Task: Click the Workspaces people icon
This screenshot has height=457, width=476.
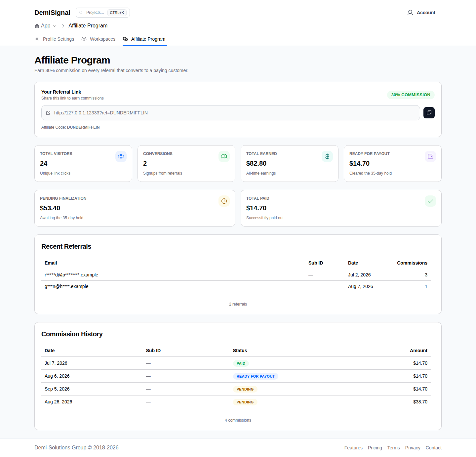Action: (x=84, y=39)
